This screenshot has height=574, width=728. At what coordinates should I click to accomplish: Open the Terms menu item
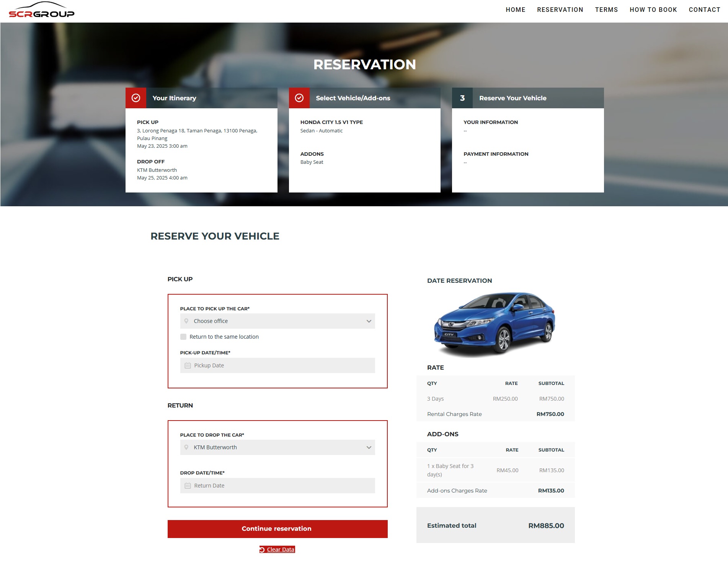[606, 10]
